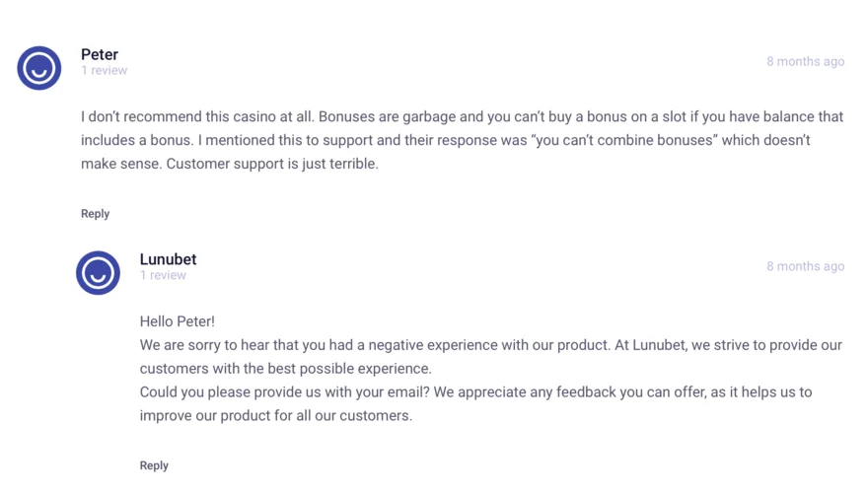Click the "customers with the best possible experience" line

click(286, 369)
